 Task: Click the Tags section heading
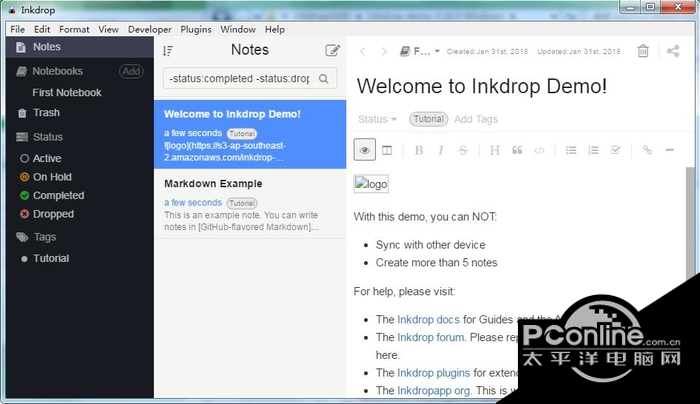[45, 237]
